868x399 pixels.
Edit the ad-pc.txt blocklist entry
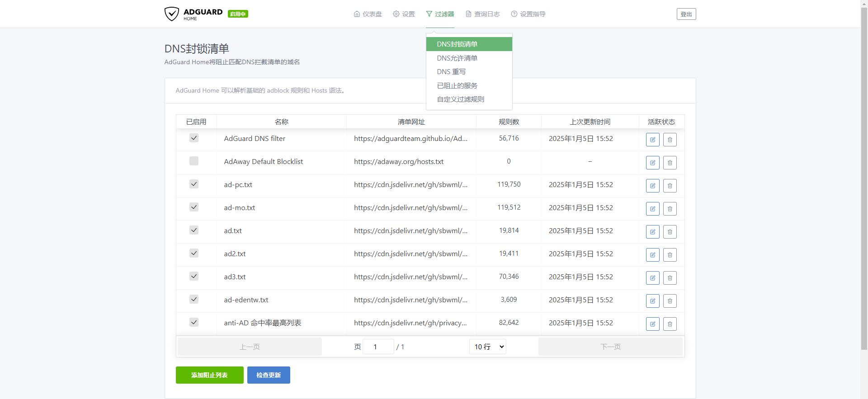652,186
